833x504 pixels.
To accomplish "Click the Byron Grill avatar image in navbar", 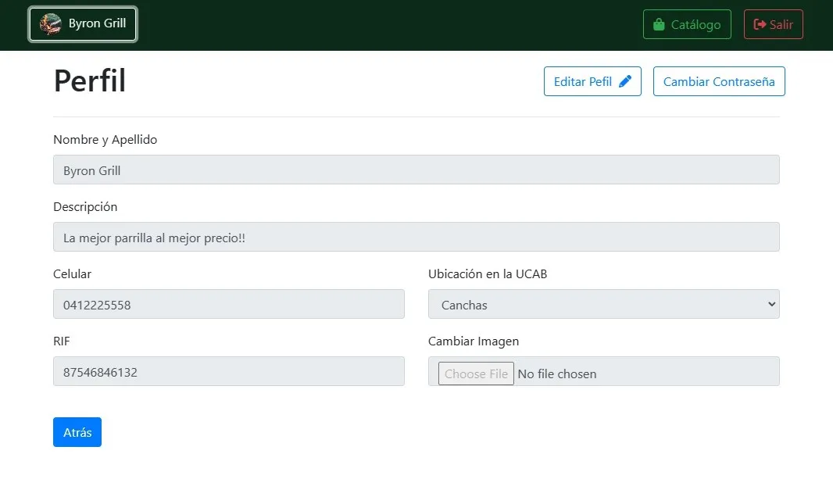I will click(x=51, y=24).
